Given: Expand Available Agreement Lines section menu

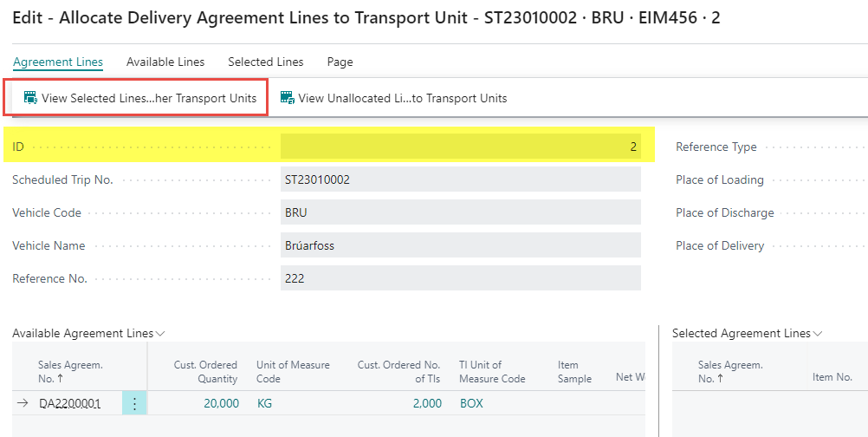Looking at the screenshot, I should pos(161,333).
